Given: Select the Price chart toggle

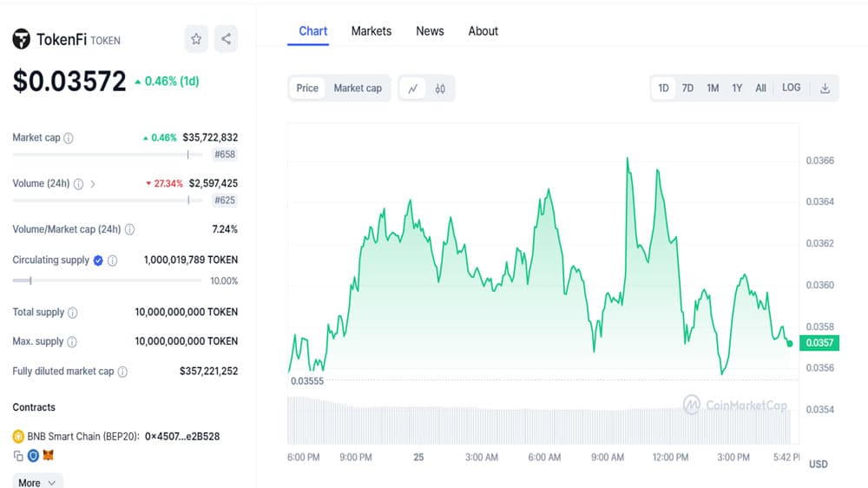Looking at the screenshot, I should (307, 88).
